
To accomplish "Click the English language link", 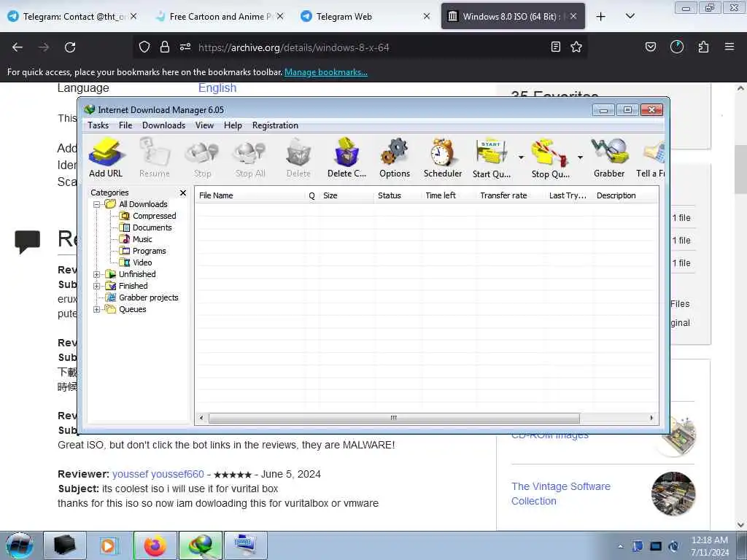I will (217, 87).
